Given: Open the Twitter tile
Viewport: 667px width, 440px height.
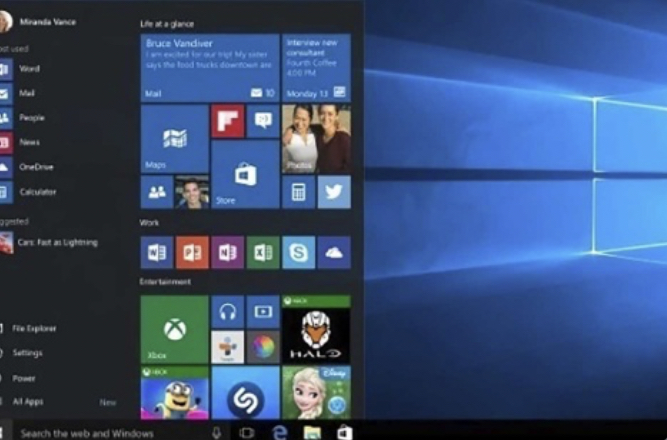Looking at the screenshot, I should coord(334,192).
